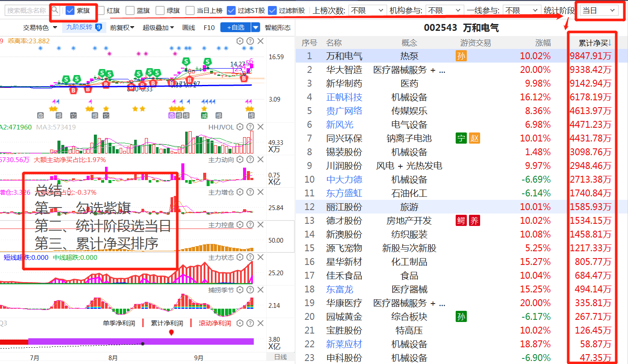Open 主力增仓 indicator settings icon

point(240,192)
